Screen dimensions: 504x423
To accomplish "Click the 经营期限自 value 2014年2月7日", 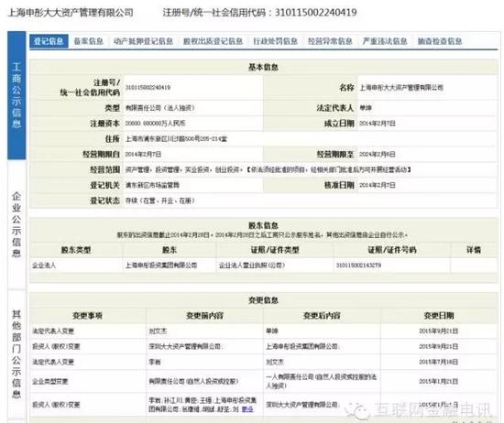I will [143, 154].
